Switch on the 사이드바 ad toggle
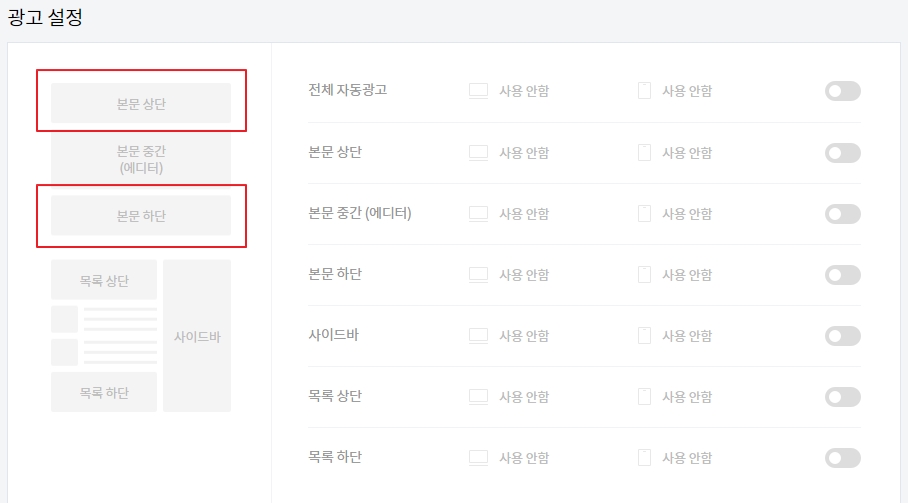 tap(843, 336)
